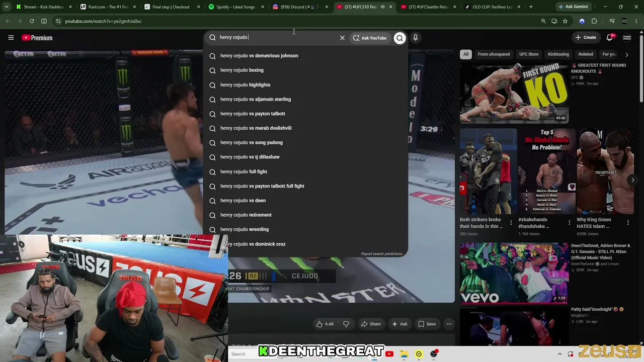Click the Ask YouTube button
The image size is (644, 362).
tap(370, 38)
